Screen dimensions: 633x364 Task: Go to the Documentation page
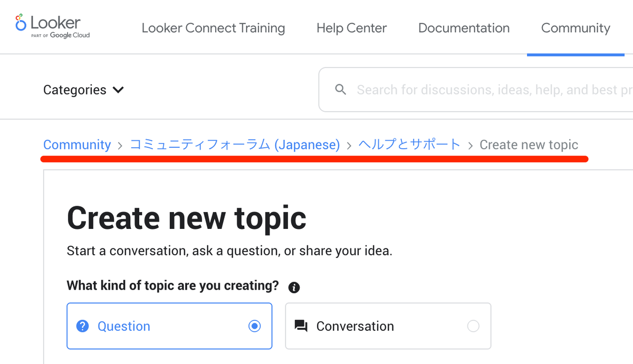(x=464, y=28)
